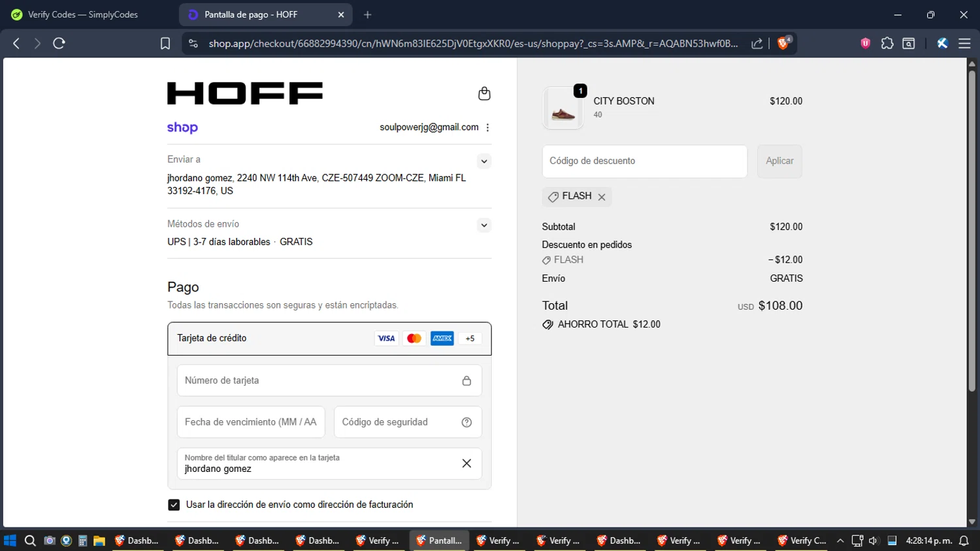Image resolution: width=980 pixels, height=551 pixels.
Task: Click the padlock icon in card number field
Action: [x=466, y=380]
